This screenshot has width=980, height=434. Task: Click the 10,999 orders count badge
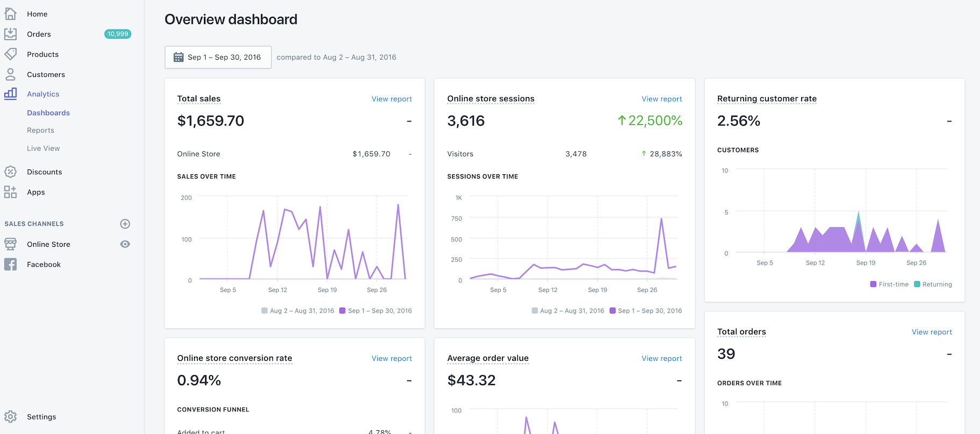point(118,34)
